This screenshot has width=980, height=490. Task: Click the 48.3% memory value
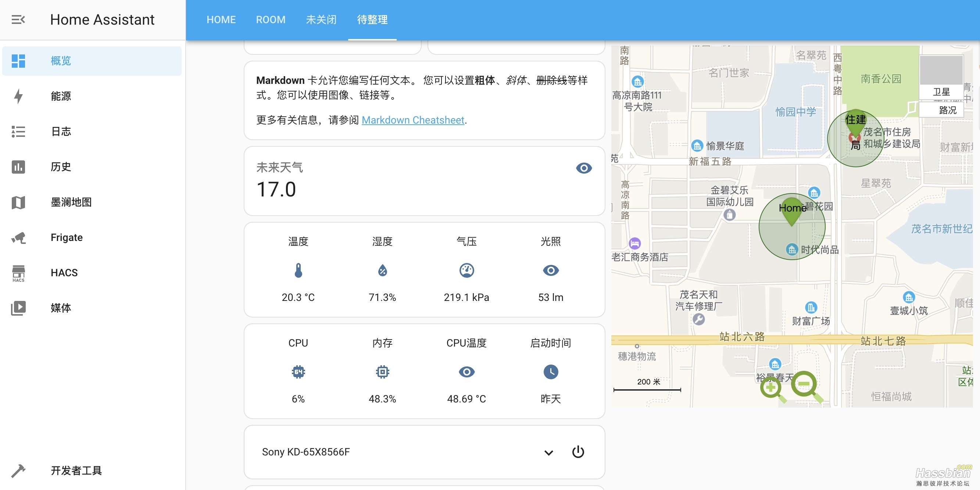382,399
